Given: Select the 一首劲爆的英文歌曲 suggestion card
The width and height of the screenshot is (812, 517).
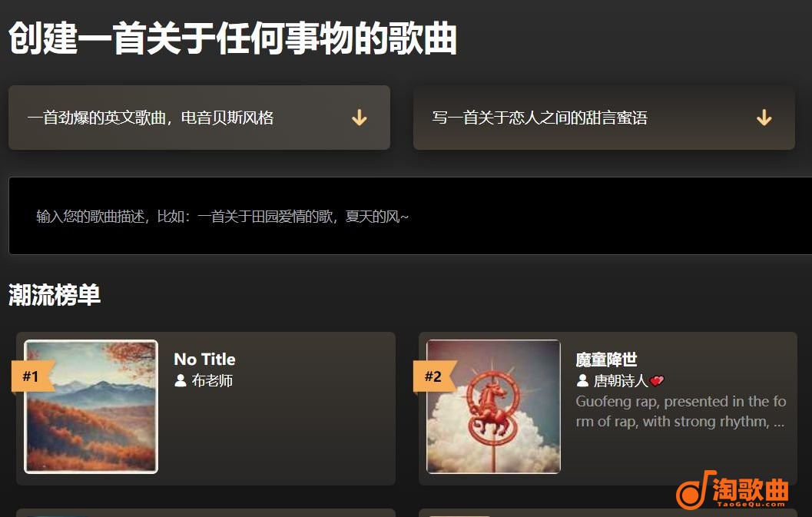Looking at the screenshot, I should (x=200, y=118).
